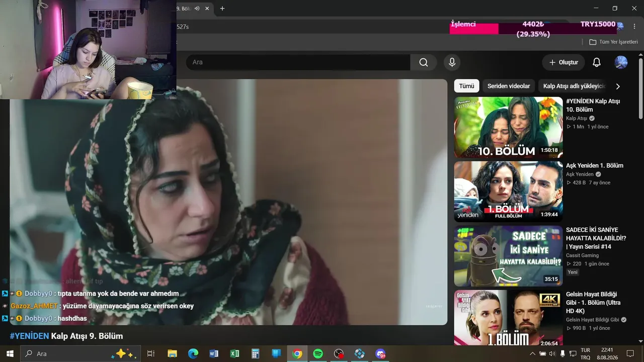The height and width of the screenshot is (362, 644).
Task: Focus the YouTube Ara search field
Action: (x=298, y=62)
